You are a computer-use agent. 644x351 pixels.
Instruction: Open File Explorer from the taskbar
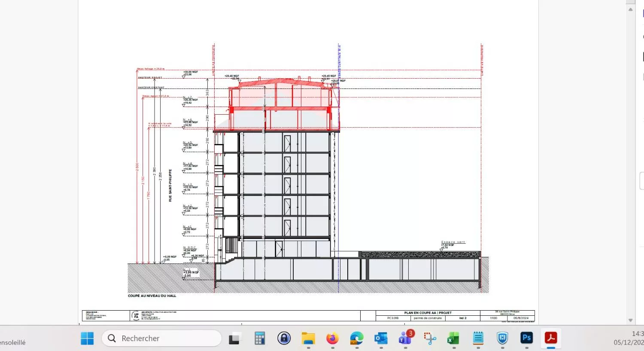308,339
